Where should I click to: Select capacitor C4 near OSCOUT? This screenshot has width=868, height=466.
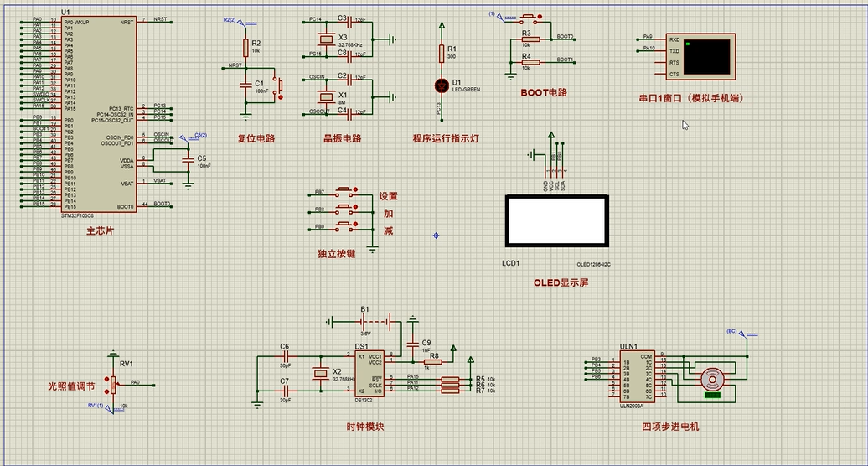(x=349, y=114)
